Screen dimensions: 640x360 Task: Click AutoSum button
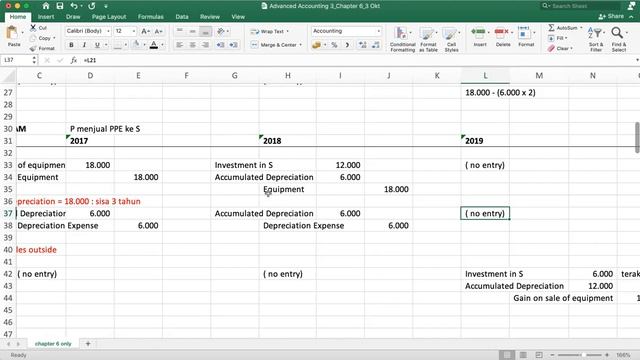(x=565, y=28)
